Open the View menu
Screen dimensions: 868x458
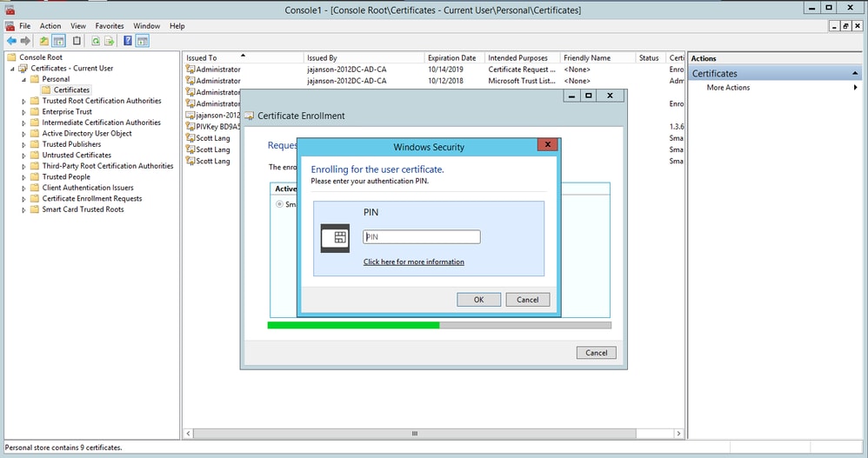[x=78, y=26]
